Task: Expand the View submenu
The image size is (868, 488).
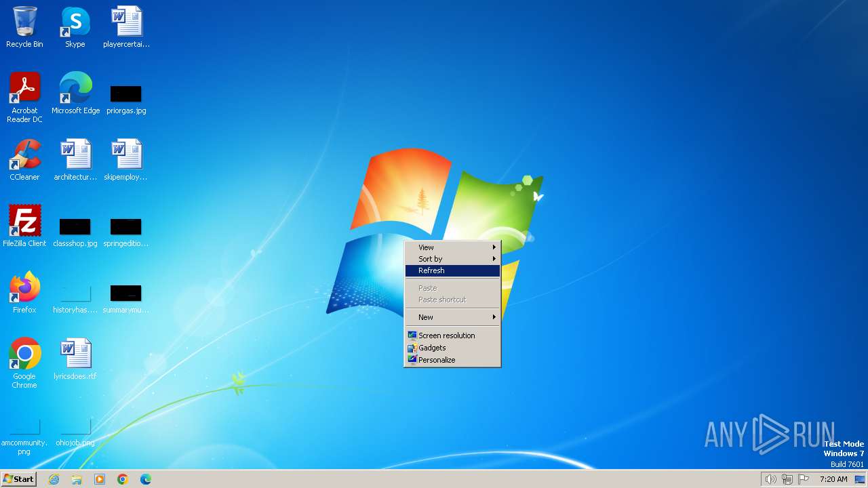Action: point(452,247)
